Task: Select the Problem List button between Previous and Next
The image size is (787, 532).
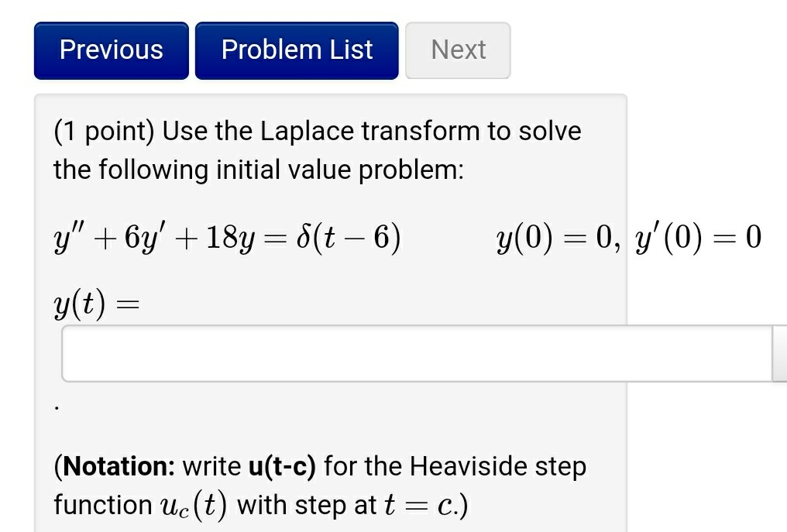Action: (296, 50)
